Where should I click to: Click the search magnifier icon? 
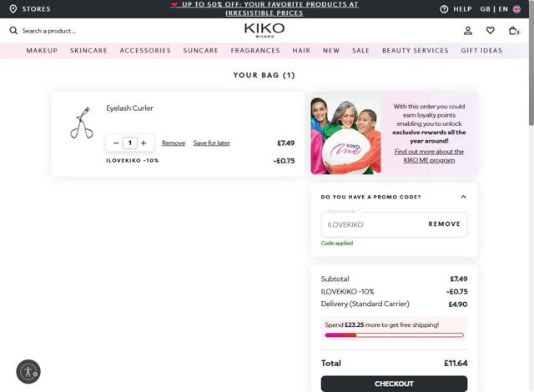[13, 31]
